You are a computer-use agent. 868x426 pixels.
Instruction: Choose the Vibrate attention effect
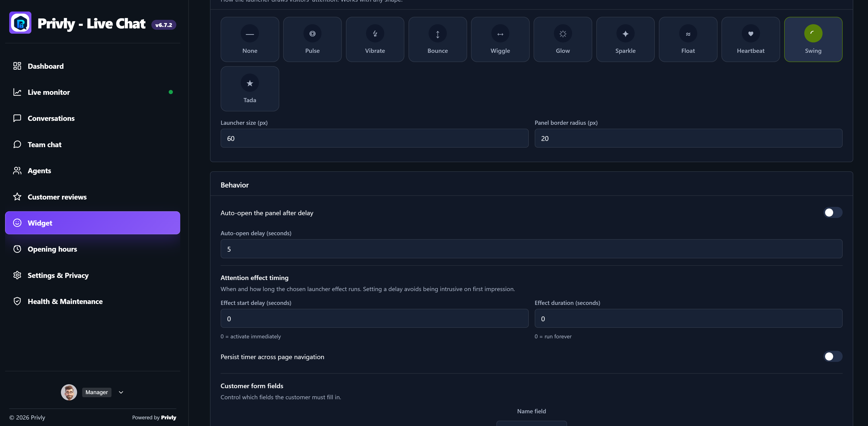coord(375,39)
